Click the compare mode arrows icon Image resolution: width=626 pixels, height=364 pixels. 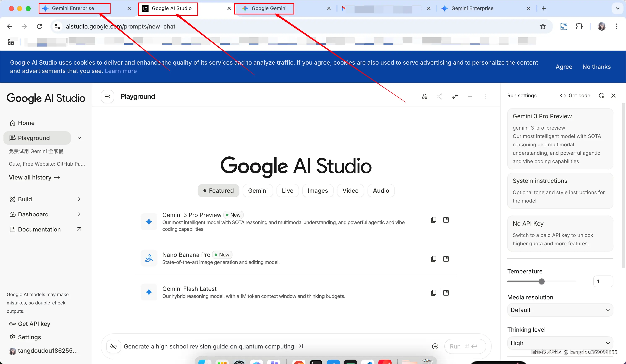coord(455,96)
